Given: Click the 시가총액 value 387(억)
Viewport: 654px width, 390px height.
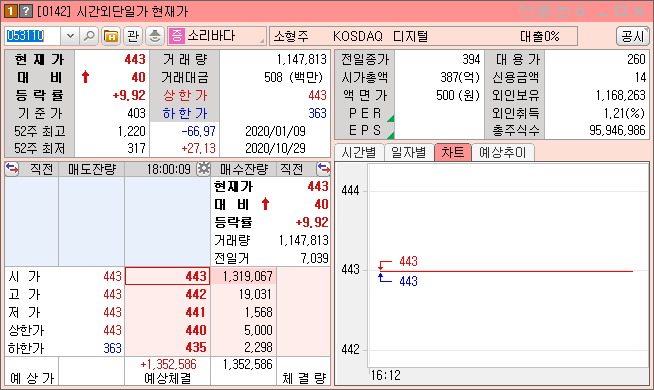Looking at the screenshot, I should (x=460, y=77).
